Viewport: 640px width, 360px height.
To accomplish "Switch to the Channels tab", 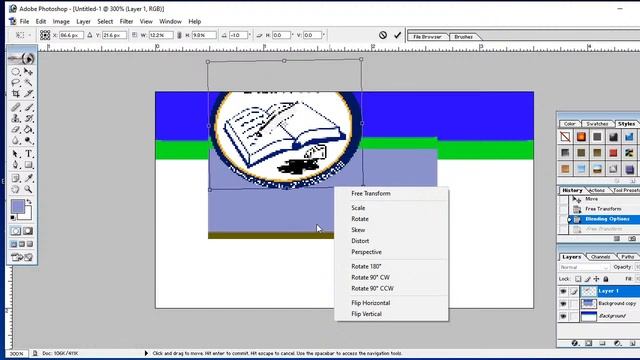I will pos(600,257).
